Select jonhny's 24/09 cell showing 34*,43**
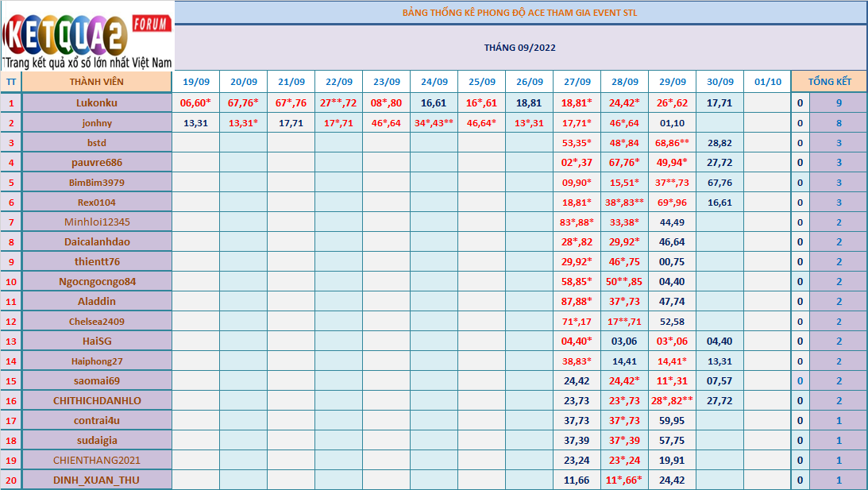The height and width of the screenshot is (490, 868). [434, 123]
